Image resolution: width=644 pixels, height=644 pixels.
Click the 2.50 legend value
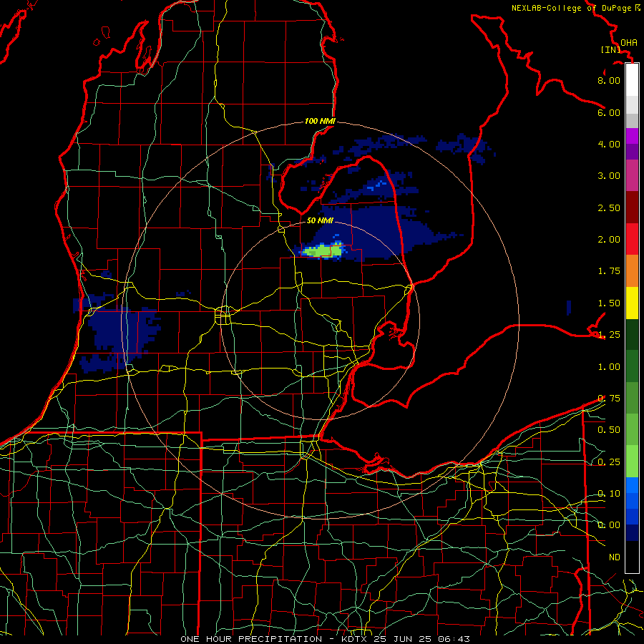[609, 208]
